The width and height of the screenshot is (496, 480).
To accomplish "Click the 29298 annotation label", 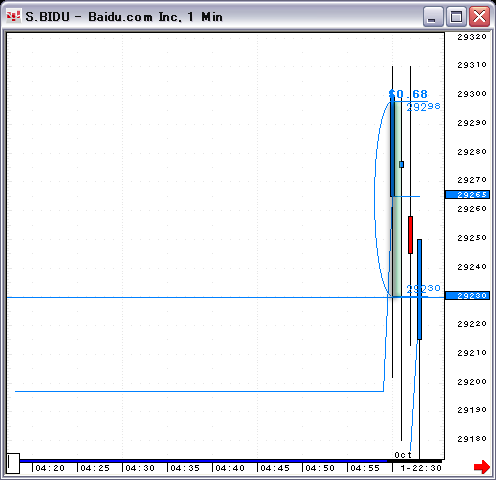I will click(424, 107).
